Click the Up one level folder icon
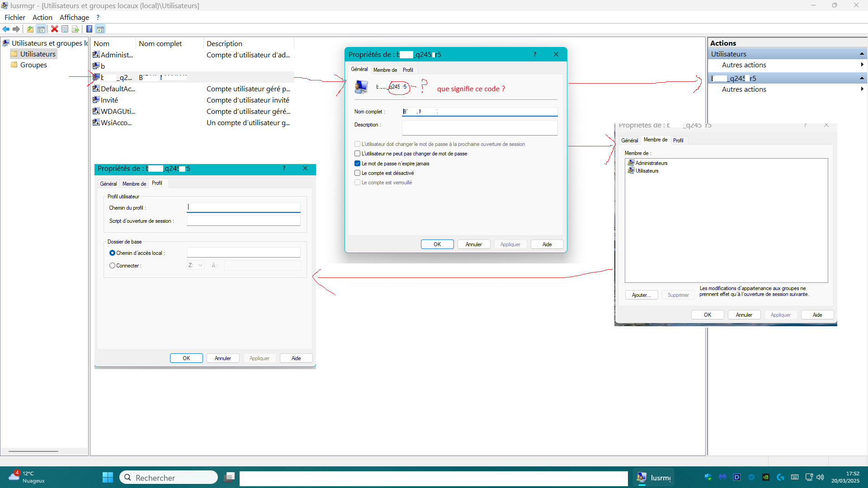This screenshot has height=488, width=868. [x=30, y=29]
